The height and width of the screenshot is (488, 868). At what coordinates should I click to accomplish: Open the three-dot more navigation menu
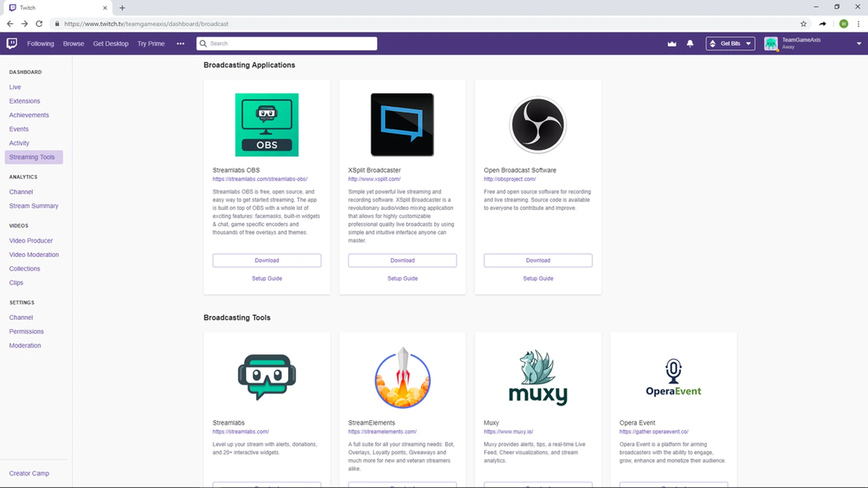point(180,43)
